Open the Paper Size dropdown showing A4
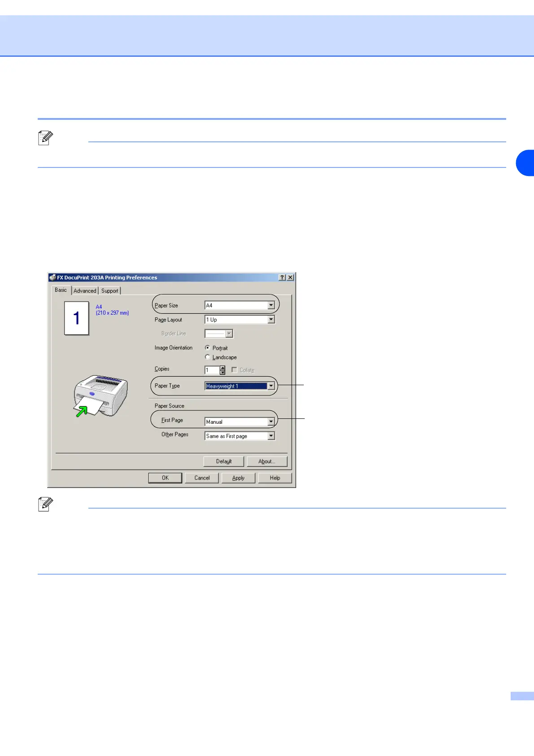 point(240,305)
